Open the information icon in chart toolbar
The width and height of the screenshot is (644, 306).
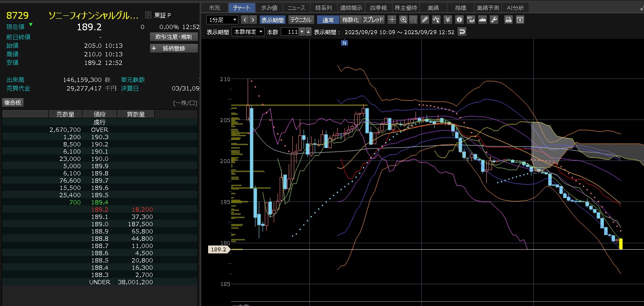coord(459,20)
